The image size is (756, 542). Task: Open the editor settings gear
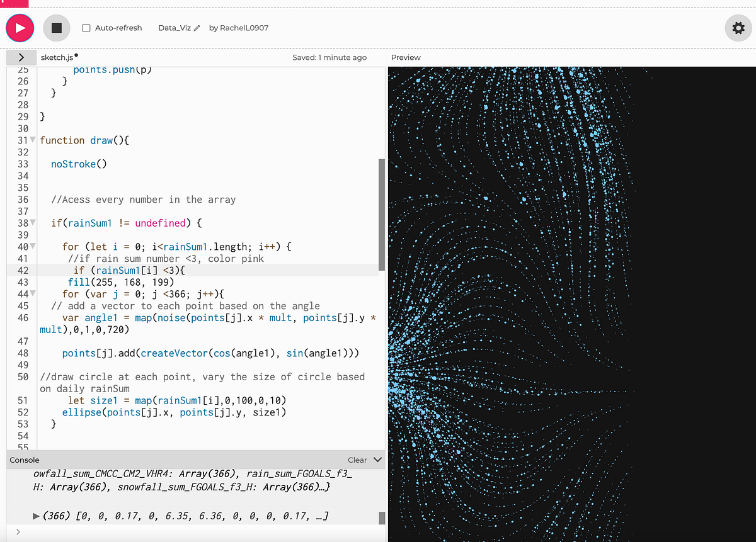click(738, 28)
